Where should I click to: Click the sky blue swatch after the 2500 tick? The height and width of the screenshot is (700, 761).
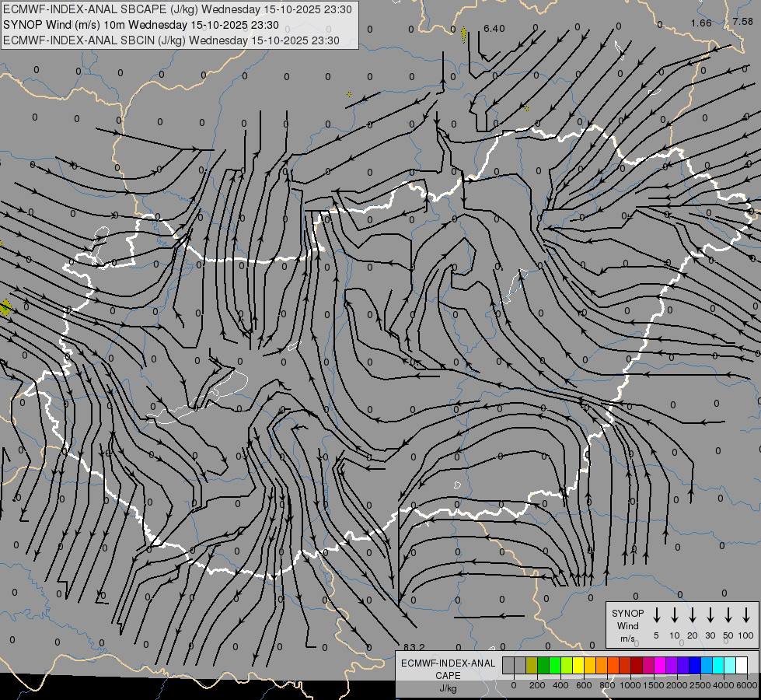[x=707, y=665]
